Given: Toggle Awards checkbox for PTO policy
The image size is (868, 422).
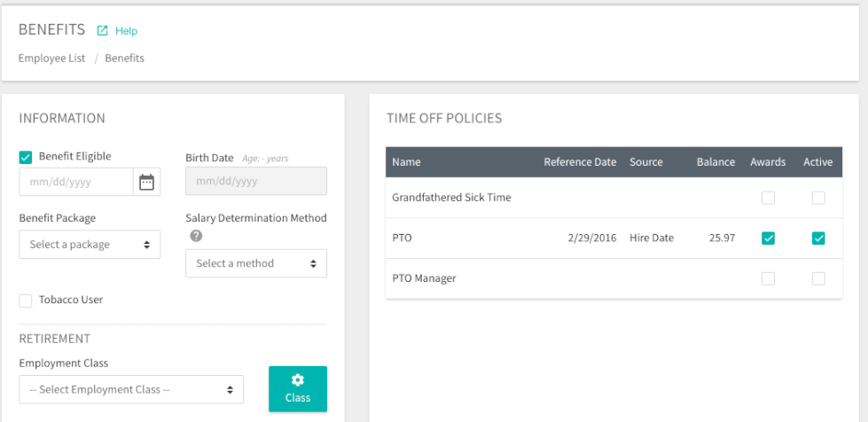Looking at the screenshot, I should (x=768, y=238).
